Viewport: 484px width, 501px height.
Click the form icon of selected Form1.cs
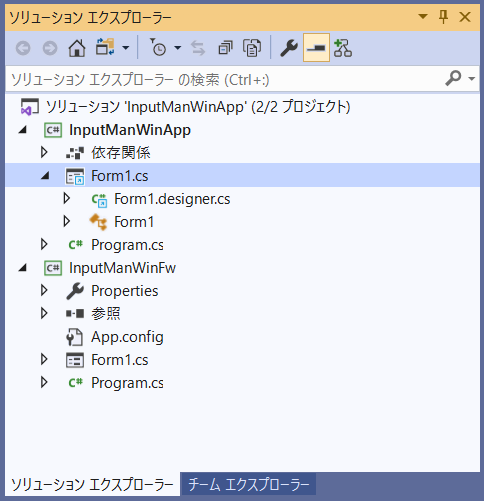coord(75,176)
